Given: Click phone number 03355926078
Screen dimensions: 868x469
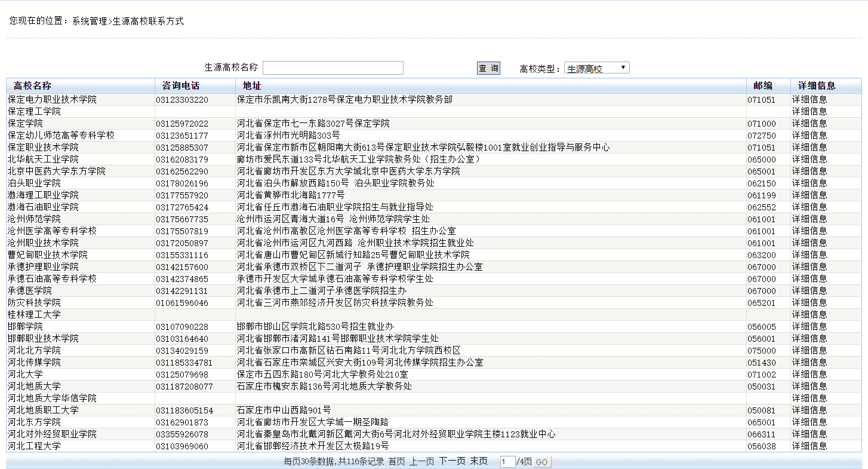Looking at the screenshot, I should [x=183, y=434].
